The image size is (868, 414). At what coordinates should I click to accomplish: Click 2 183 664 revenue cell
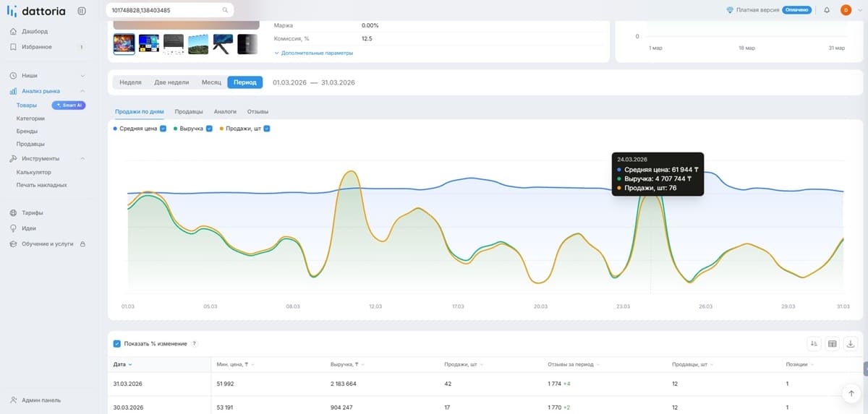tap(343, 384)
